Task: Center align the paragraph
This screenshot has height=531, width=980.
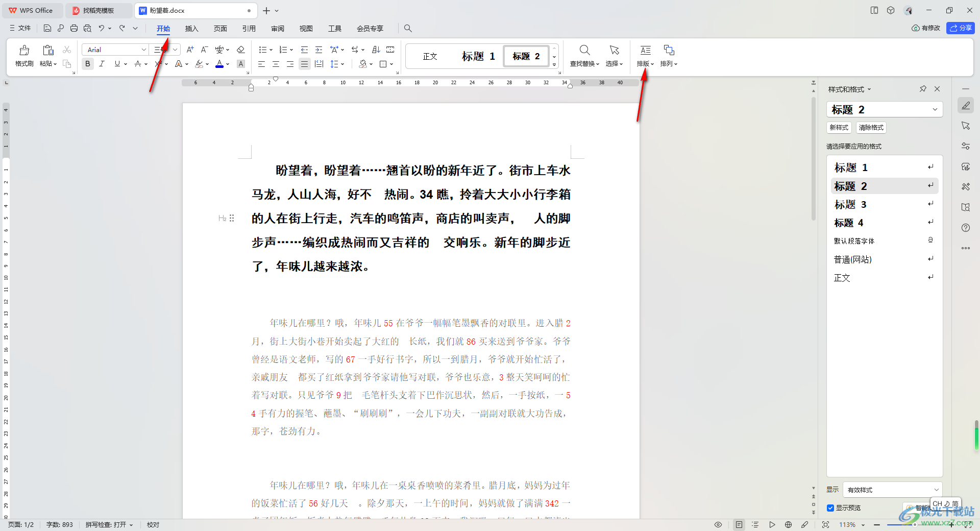Action: coord(276,64)
